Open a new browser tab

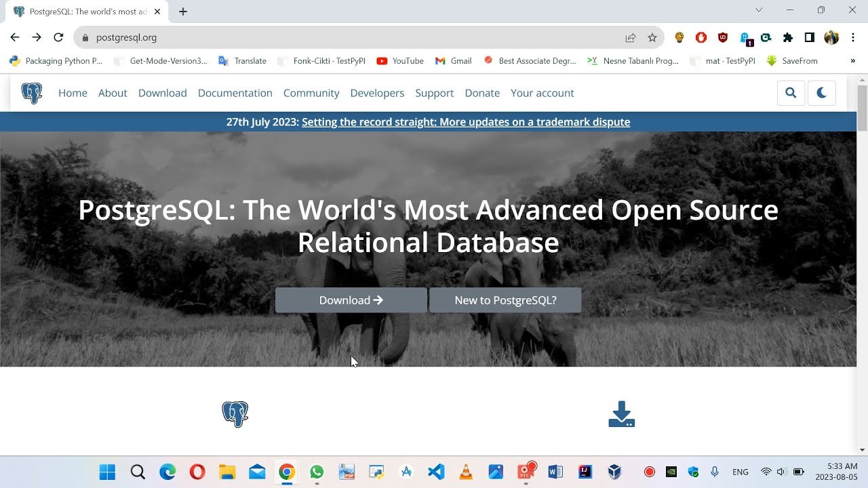pyautogui.click(x=183, y=12)
